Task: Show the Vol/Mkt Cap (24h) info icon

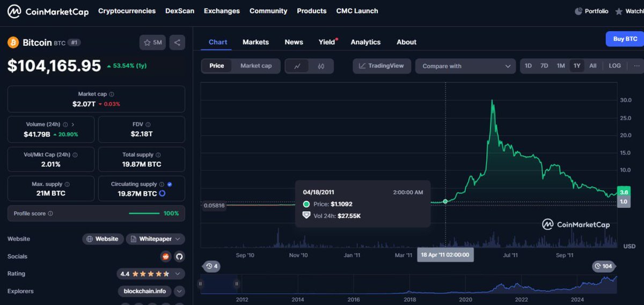Action: [75, 155]
